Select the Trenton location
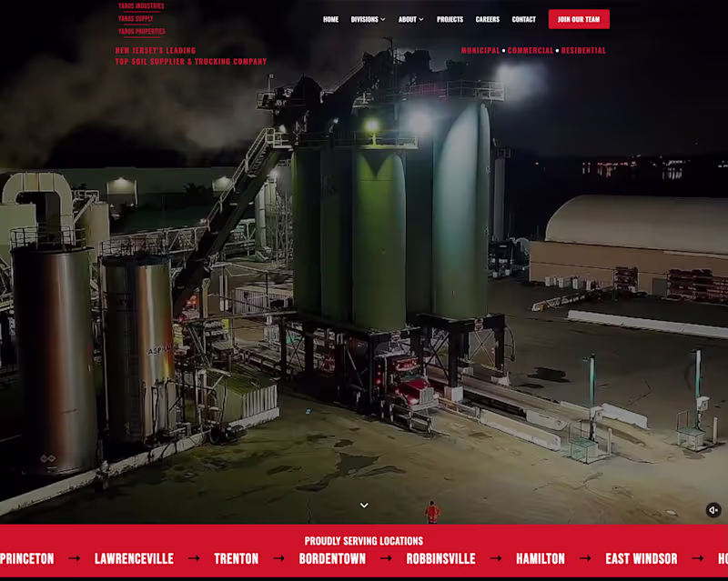Image resolution: width=728 pixels, height=581 pixels. click(x=237, y=558)
